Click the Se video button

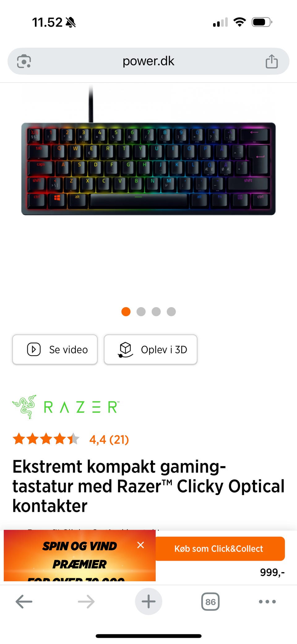point(55,349)
